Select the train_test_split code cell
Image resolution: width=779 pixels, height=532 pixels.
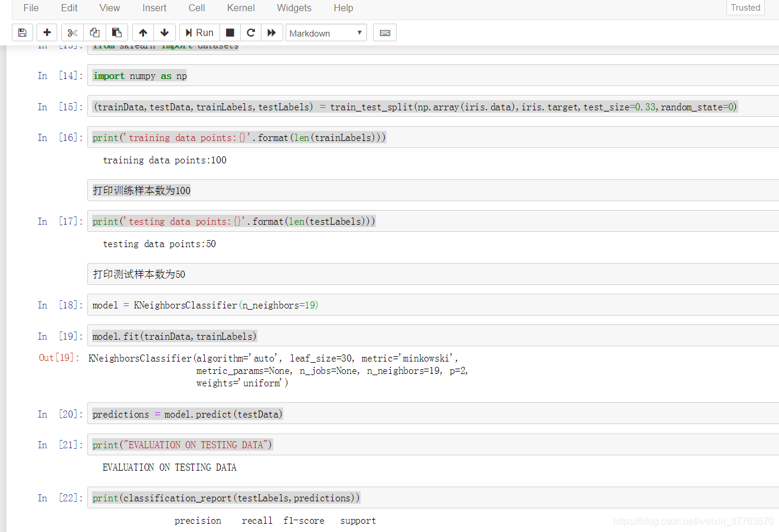[x=433, y=107]
